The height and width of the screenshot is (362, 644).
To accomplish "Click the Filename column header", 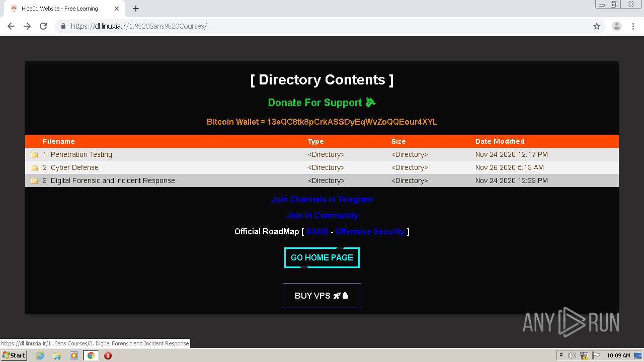I will click(x=59, y=141).
